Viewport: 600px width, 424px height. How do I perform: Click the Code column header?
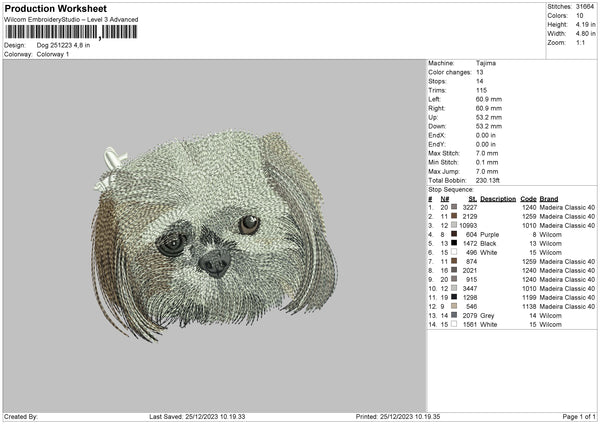[x=528, y=198]
